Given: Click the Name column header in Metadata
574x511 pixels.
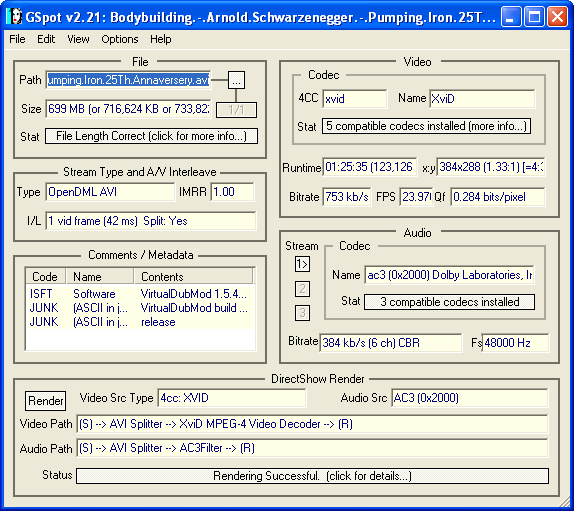Looking at the screenshot, I should (100, 276).
